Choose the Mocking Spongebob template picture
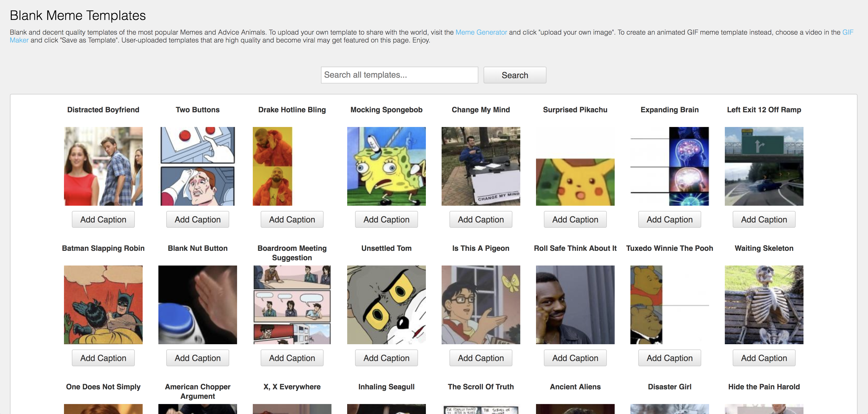Screen dimensions: 868x414 coord(386,166)
